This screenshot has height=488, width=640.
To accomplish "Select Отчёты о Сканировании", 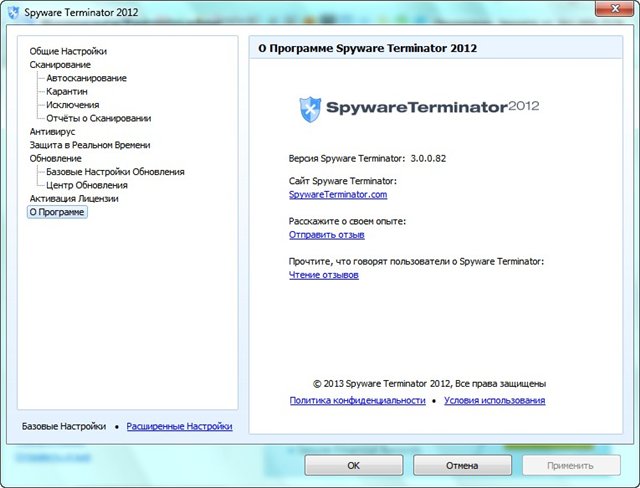I will point(99,118).
